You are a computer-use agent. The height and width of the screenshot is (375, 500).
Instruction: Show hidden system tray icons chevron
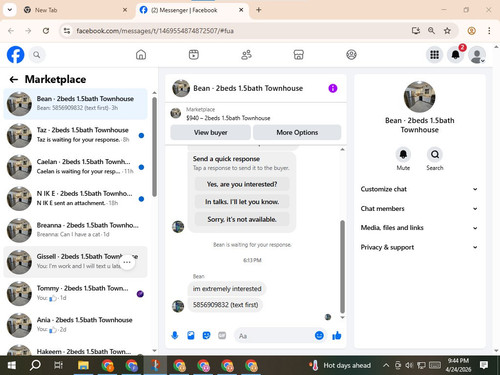[x=386, y=365]
